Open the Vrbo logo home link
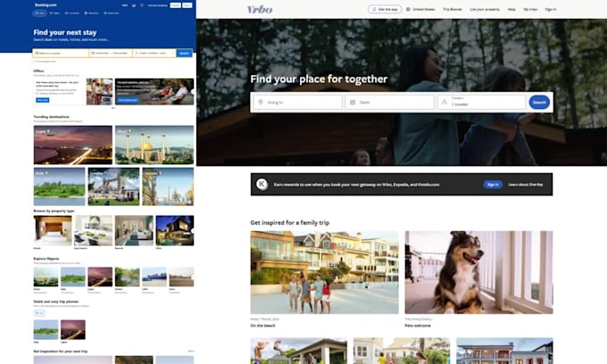Screen dimensions: 607x364 [260, 9]
